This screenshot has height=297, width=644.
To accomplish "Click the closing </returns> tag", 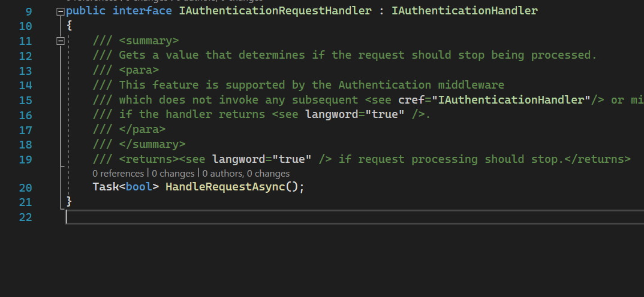I will point(598,159).
